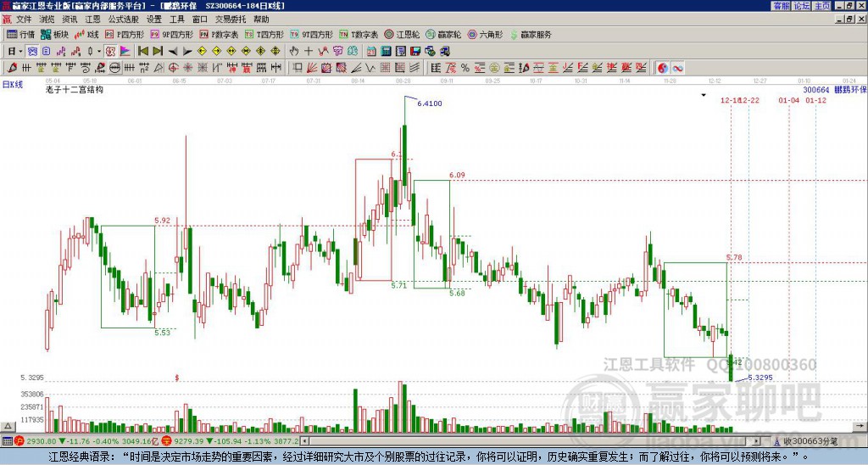Viewport: 868px width, 465px height.
Task: Click the 01-04 date marker
Action: tap(789, 100)
